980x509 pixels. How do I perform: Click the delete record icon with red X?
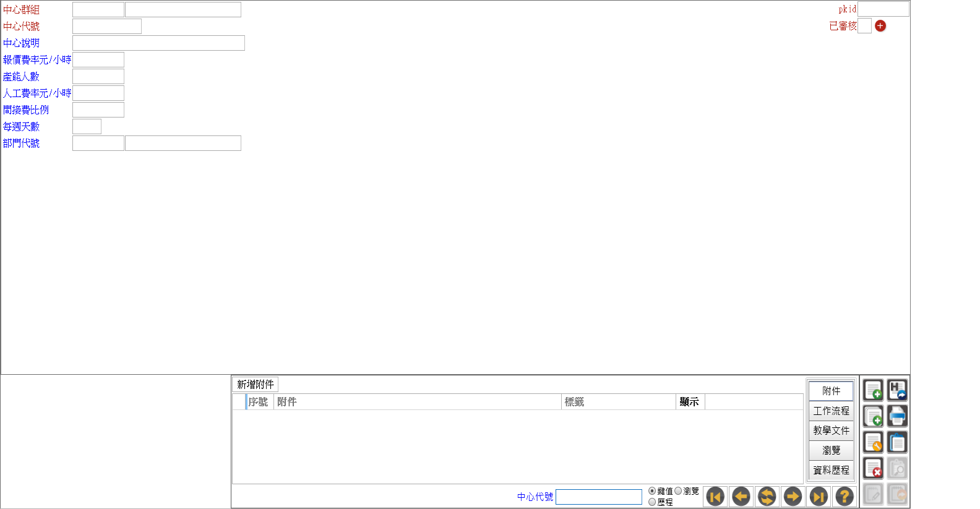pyautogui.click(x=873, y=468)
